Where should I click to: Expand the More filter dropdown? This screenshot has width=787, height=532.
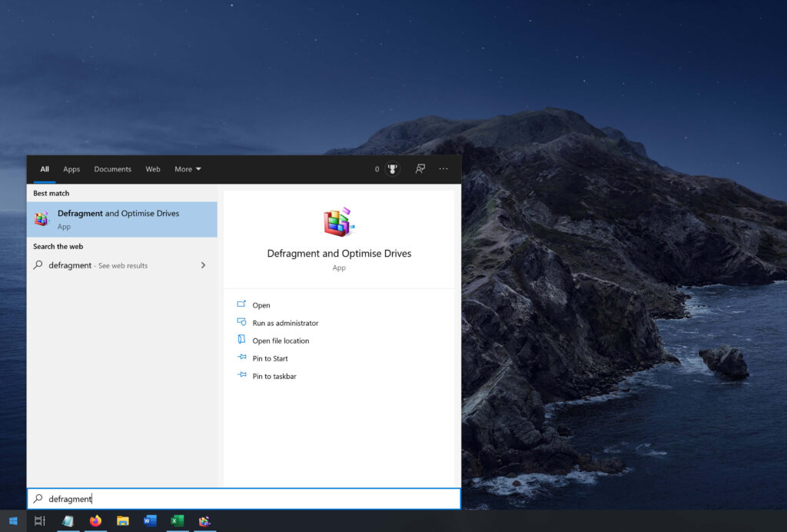click(188, 169)
